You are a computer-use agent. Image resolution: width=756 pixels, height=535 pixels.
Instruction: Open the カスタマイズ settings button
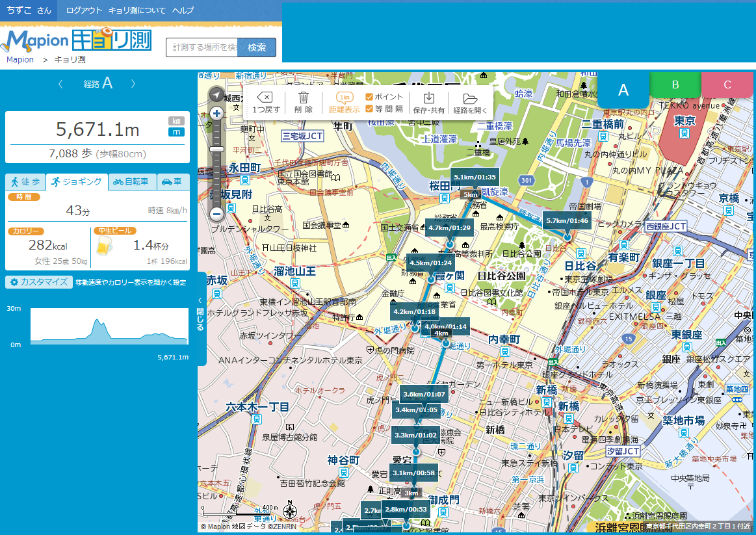[39, 282]
